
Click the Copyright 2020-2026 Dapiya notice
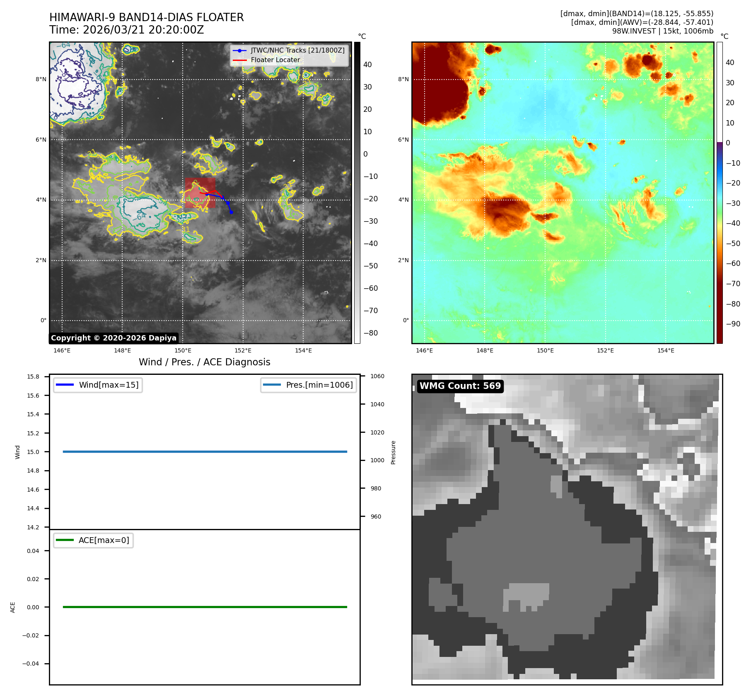click(113, 338)
